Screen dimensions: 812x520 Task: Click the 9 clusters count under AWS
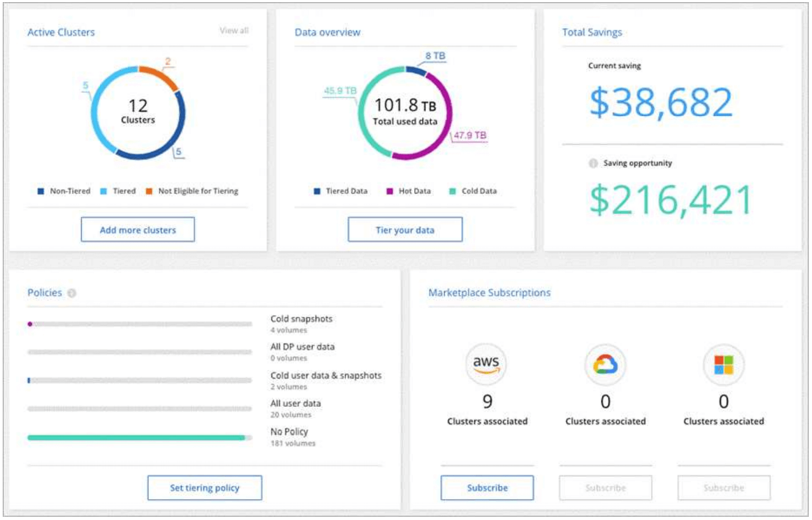click(487, 401)
